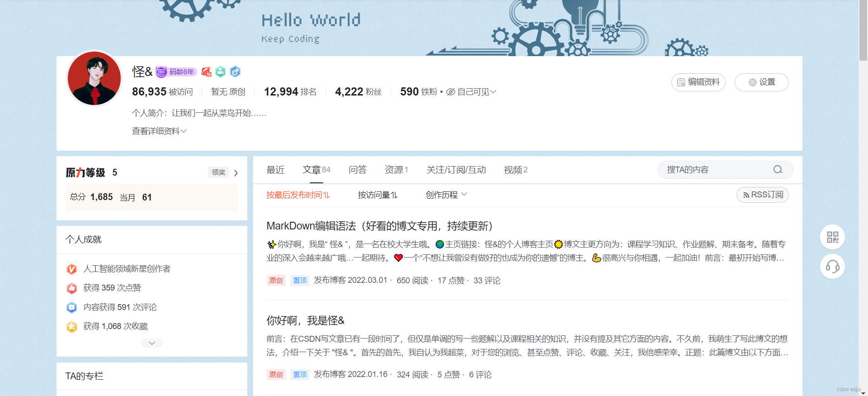Click 33 评论 on MarkDown article

pos(487,281)
